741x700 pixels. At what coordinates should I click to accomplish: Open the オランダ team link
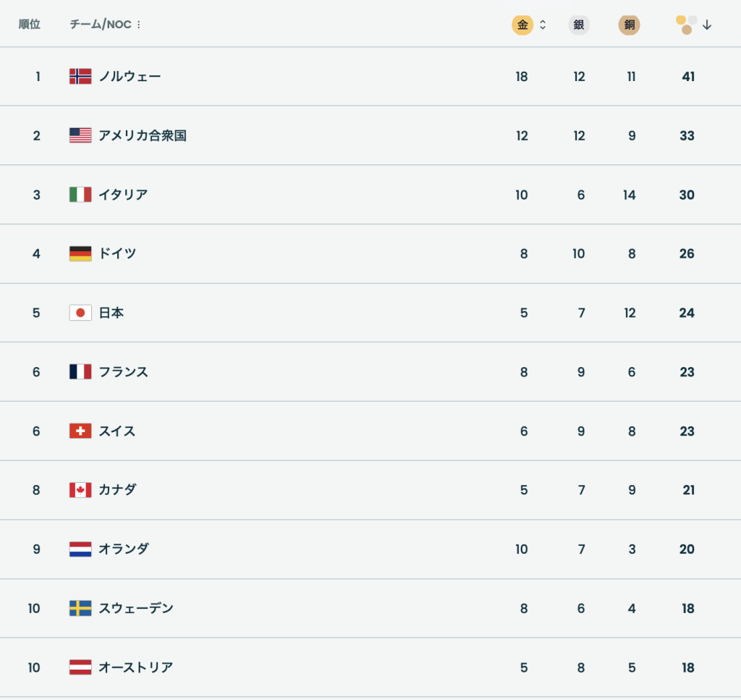pos(123,549)
